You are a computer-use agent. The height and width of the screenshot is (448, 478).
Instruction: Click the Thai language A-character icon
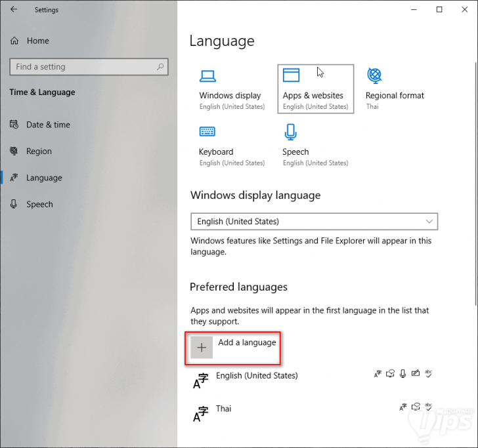click(201, 414)
